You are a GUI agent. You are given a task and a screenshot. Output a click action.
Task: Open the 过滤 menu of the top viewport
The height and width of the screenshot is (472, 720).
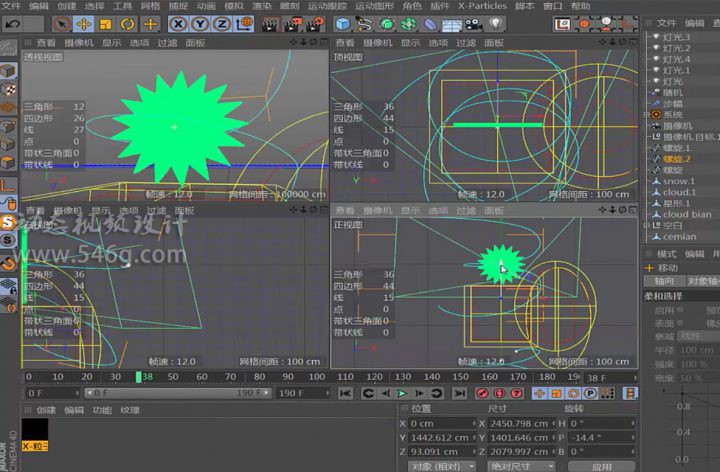[466, 43]
